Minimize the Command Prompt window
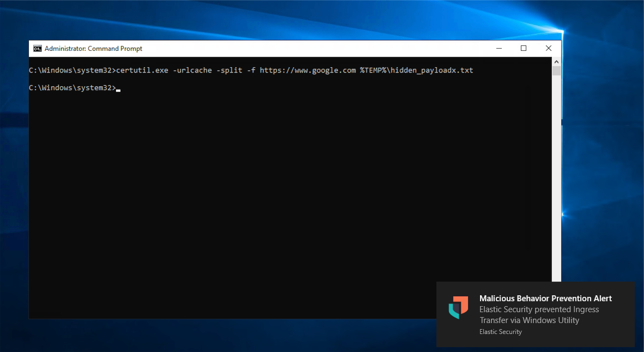Viewport: 644px width, 352px height. [x=499, y=48]
